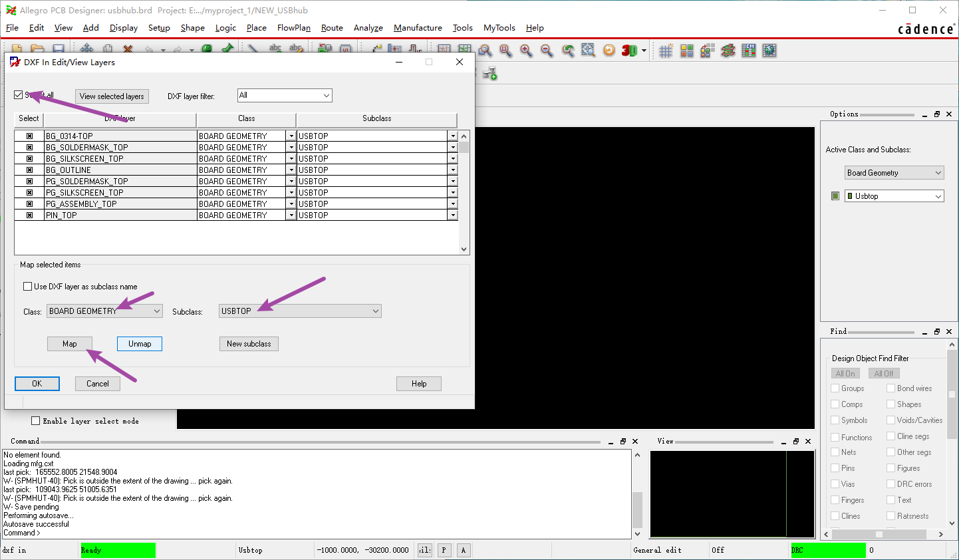The width and height of the screenshot is (959, 560).
Task: Open the 3D icon dropdown arrow
Action: tap(644, 51)
